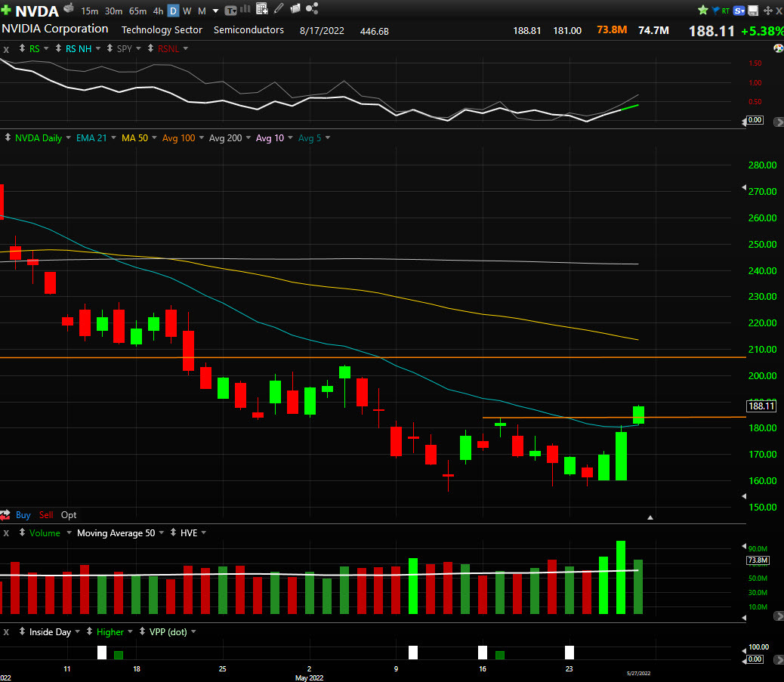Screen dimensions: 784x682
Task: Click the Avg 200 indicator label
Action: [x=225, y=138]
